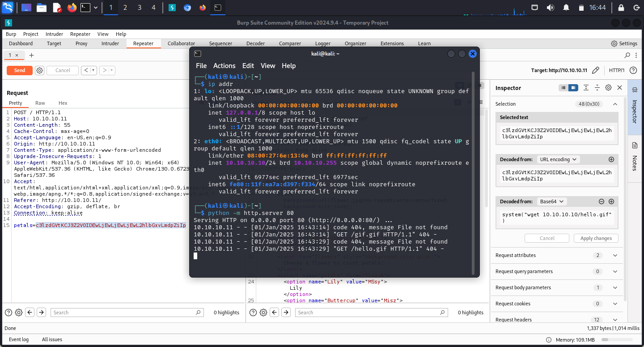Expand all Inspector sections
Screen dimensions: 644x347
pos(585,88)
